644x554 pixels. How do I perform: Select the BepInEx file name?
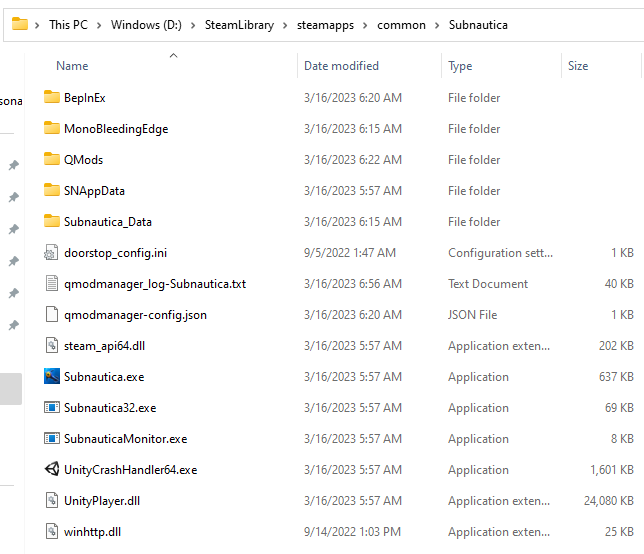pyautogui.click(x=85, y=98)
